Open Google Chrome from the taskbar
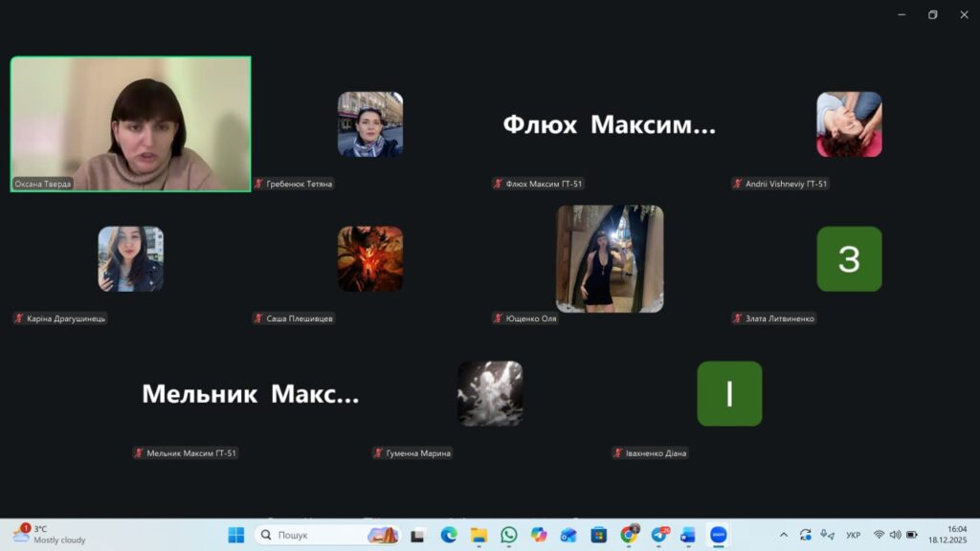 pyautogui.click(x=629, y=535)
